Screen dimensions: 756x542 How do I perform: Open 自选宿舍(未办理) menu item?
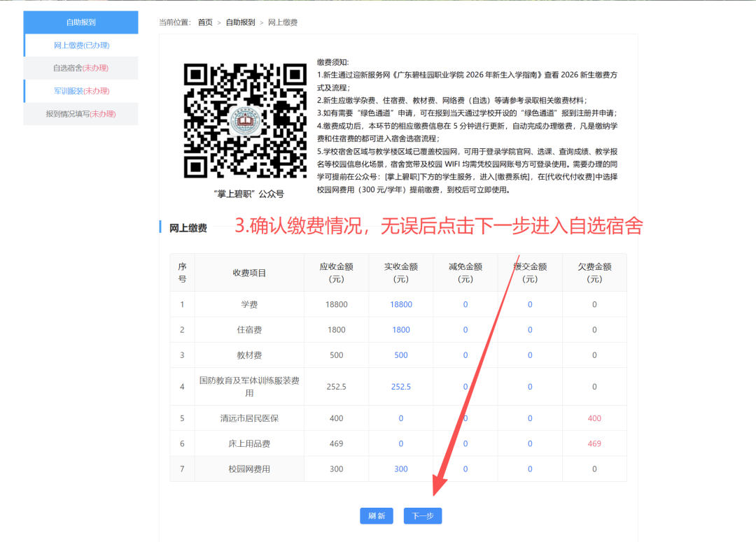81,68
